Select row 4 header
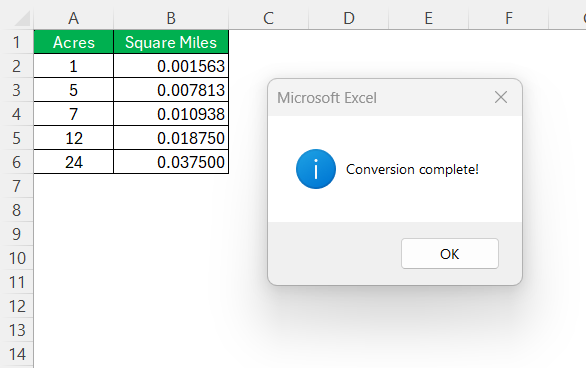586x368 pixels. click(16, 114)
